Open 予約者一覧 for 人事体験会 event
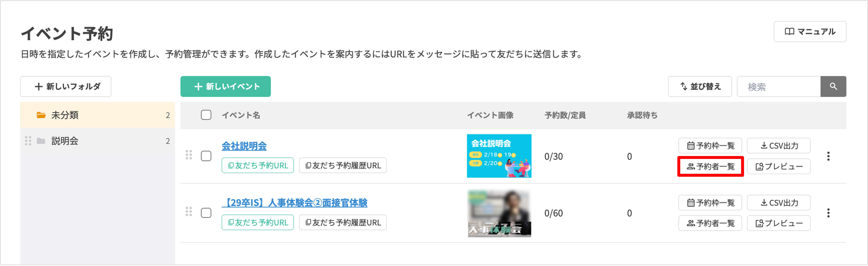The image size is (868, 266). [710, 223]
